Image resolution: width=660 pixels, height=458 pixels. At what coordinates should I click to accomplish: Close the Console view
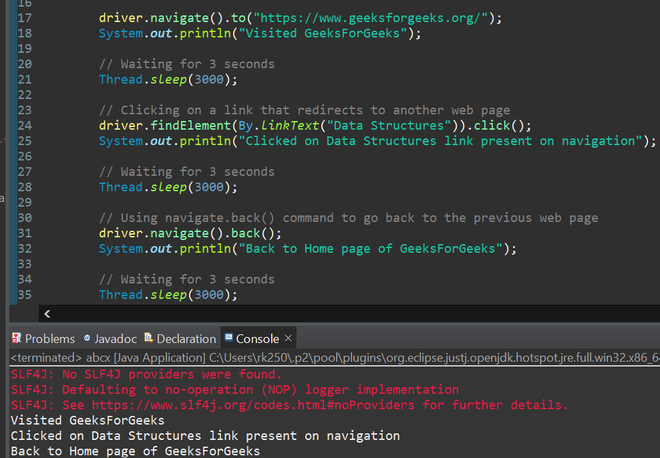tap(288, 338)
